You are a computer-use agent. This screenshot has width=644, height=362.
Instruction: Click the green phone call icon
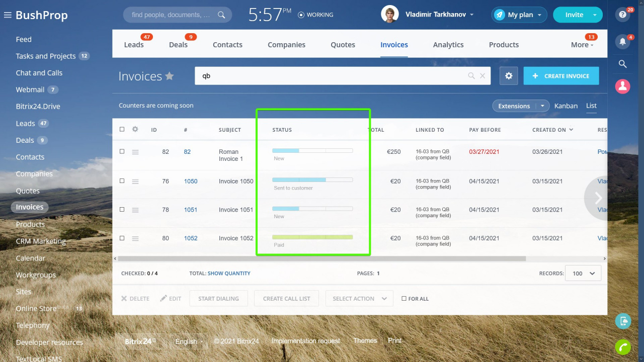pos(623,347)
